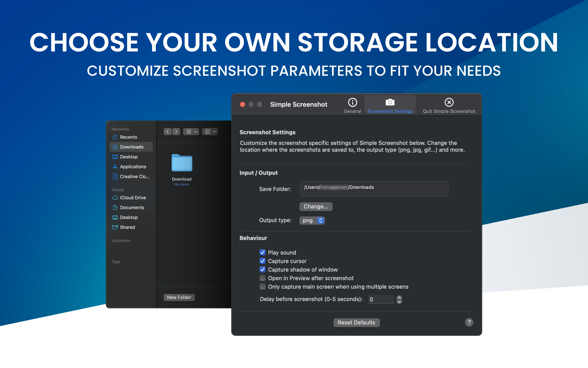This screenshot has width=588, height=368.
Task: Enable Open in Preview after screenshot
Action: (x=262, y=278)
